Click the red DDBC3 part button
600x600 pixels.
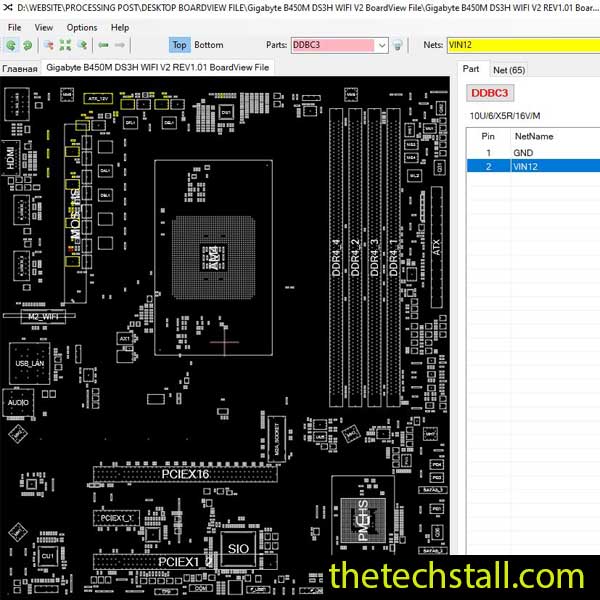(490, 93)
